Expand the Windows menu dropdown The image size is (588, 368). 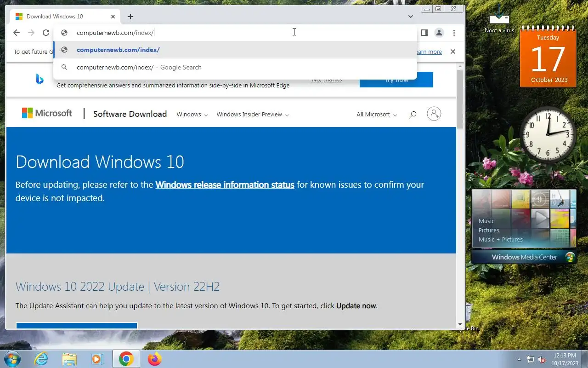pyautogui.click(x=192, y=115)
